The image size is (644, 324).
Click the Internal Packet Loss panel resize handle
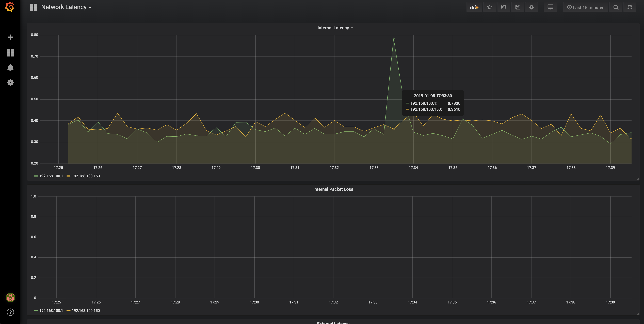pos(638,314)
